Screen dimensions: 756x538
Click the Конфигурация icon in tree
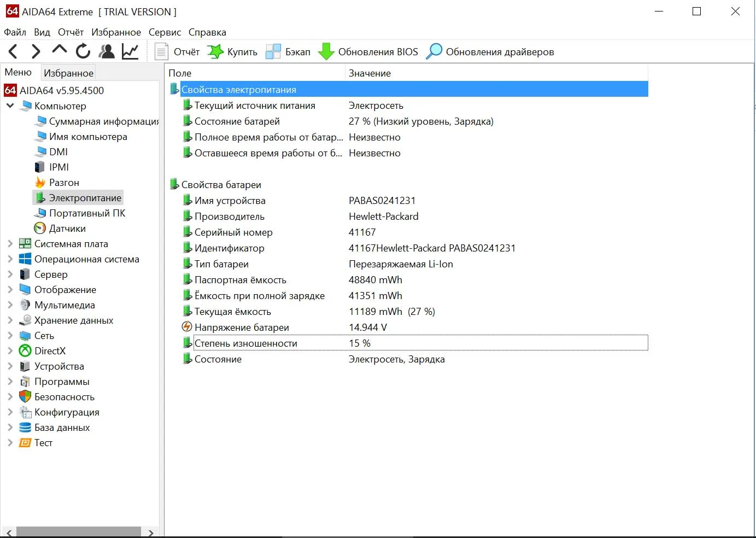(x=25, y=412)
